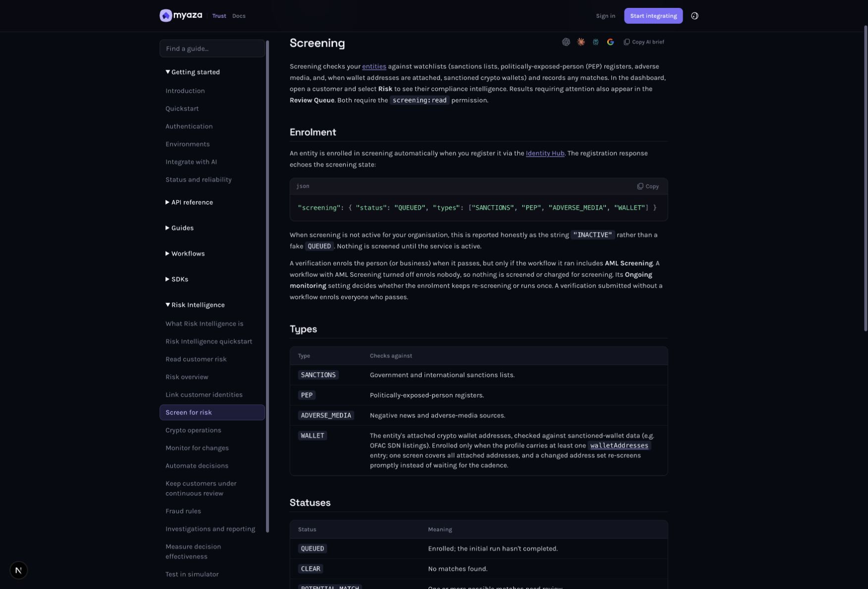Screen dimensions: 868x589
Task: Open Risk Intelligence quickstart
Action: pos(209,342)
